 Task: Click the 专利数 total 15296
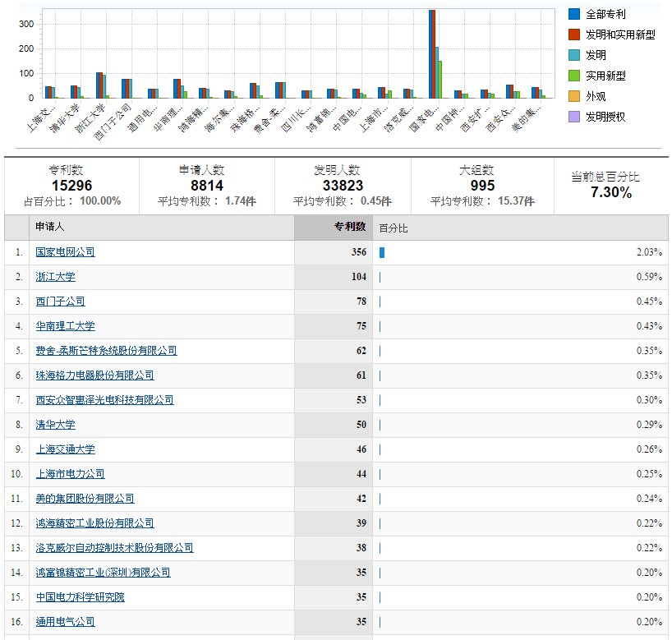point(71,186)
